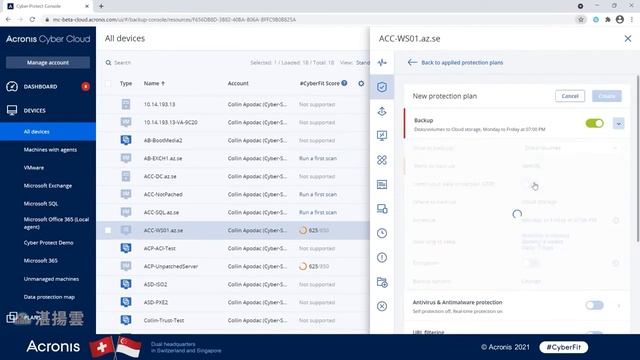Click the ACP-ACI-Test device type icon
640x360 pixels.
pyautogui.click(x=126, y=248)
